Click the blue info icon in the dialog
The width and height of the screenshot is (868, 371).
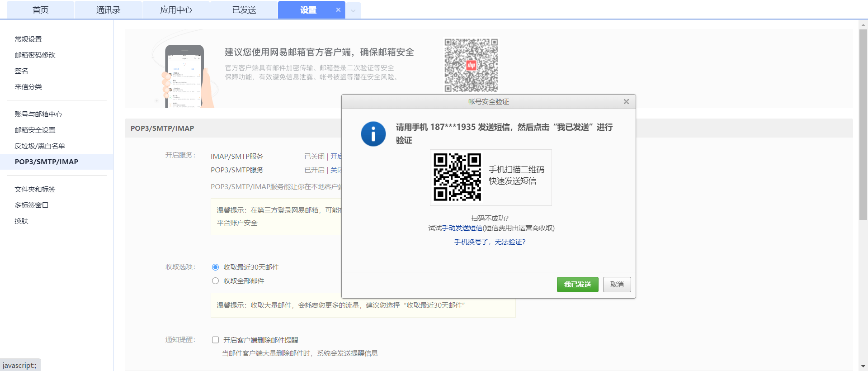tap(373, 134)
